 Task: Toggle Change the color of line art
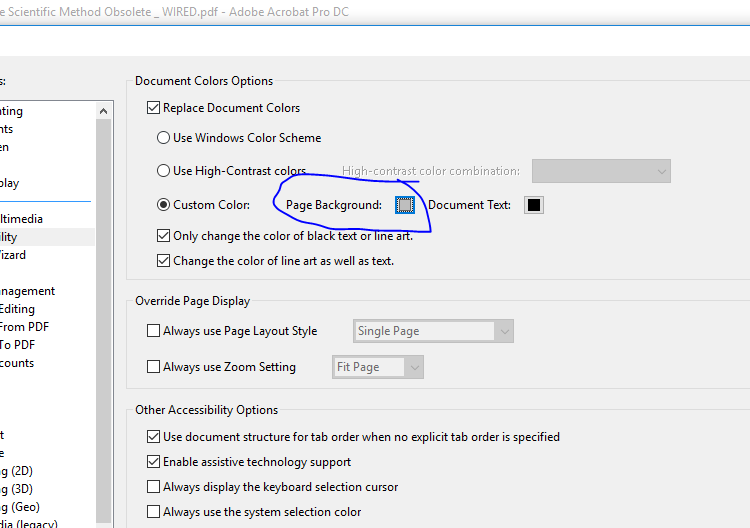[x=164, y=261]
